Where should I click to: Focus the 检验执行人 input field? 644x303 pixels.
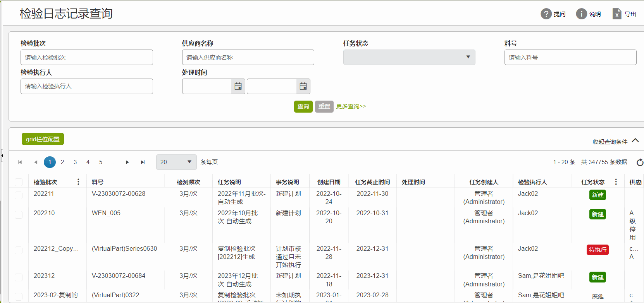tap(87, 86)
